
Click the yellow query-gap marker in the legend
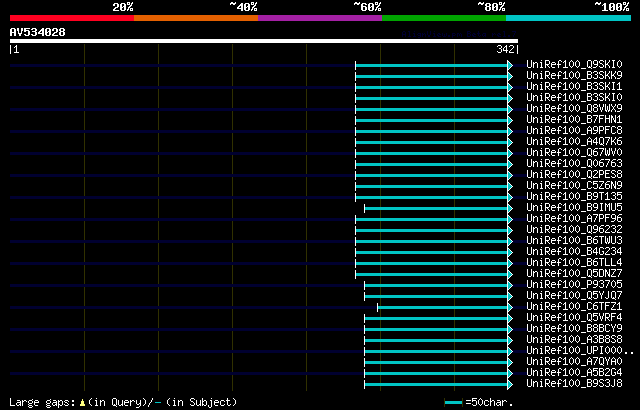tap(82, 403)
